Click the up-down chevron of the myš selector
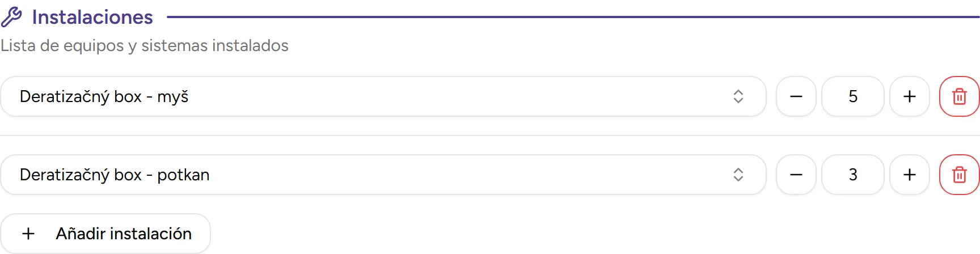Viewport: 980px width, 254px height. [x=738, y=96]
